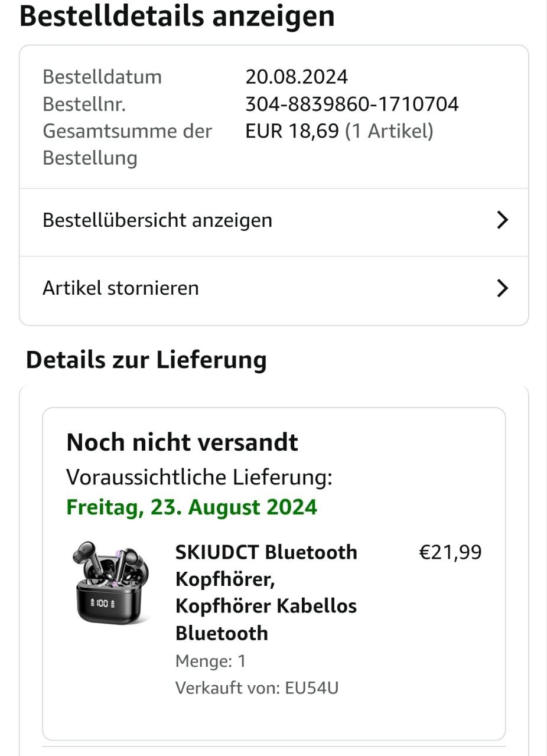The image size is (547, 756).
Task: Click green delivery date Freitag, 23. August
Action: tap(191, 507)
